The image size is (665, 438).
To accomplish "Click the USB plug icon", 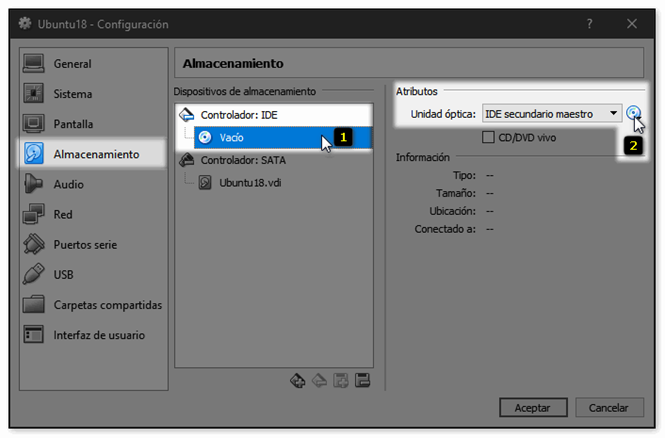I will [x=34, y=274].
